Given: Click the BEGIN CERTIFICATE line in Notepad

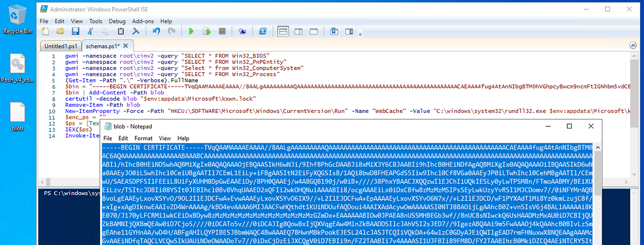Looking at the screenshot, I should pos(348,147).
